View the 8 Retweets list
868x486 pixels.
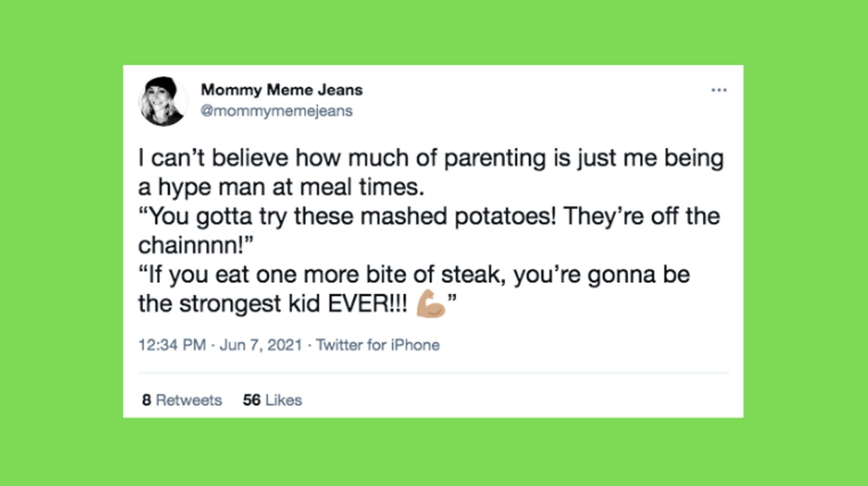coord(182,400)
